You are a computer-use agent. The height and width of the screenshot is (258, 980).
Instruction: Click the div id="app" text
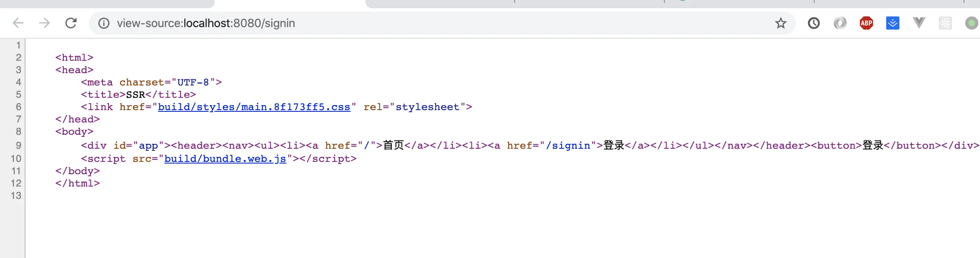(126, 145)
